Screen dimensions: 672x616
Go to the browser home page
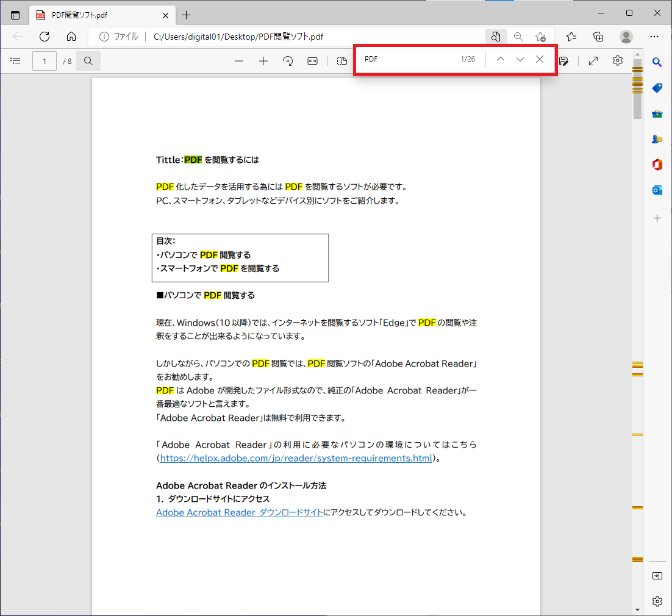pyautogui.click(x=71, y=37)
